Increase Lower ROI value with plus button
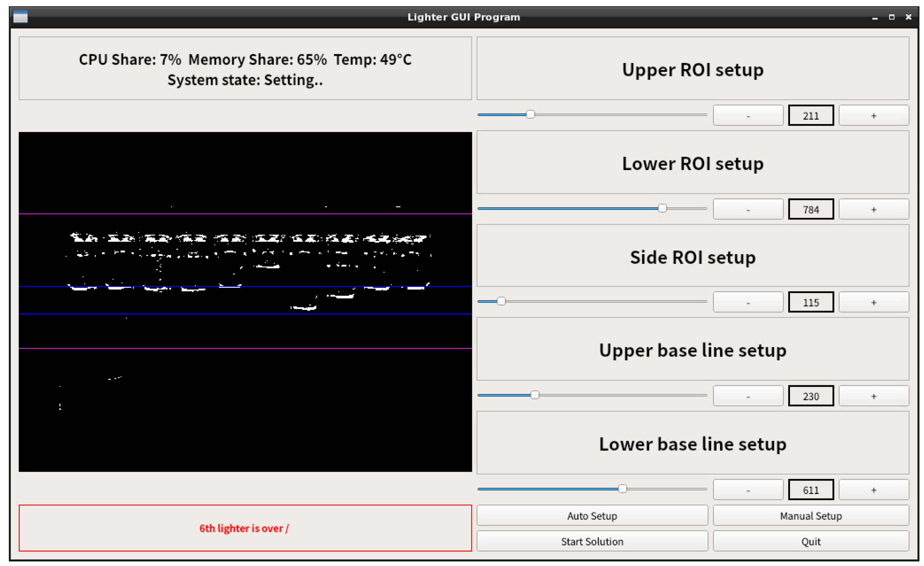924x566 pixels. point(873,209)
